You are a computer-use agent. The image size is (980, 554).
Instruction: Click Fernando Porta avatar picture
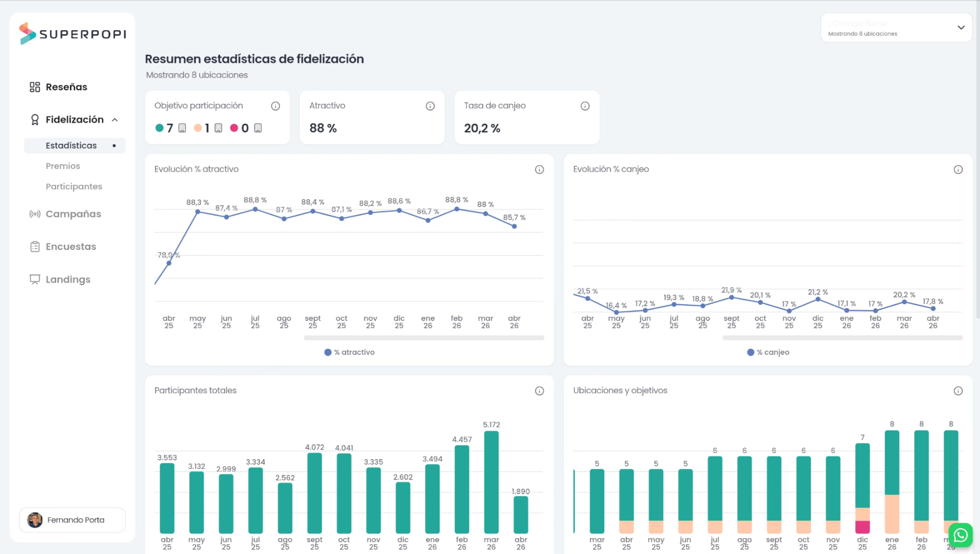point(35,520)
